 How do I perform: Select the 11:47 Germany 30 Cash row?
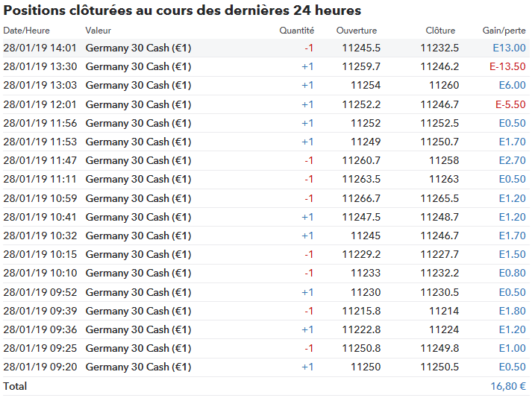(x=266, y=160)
